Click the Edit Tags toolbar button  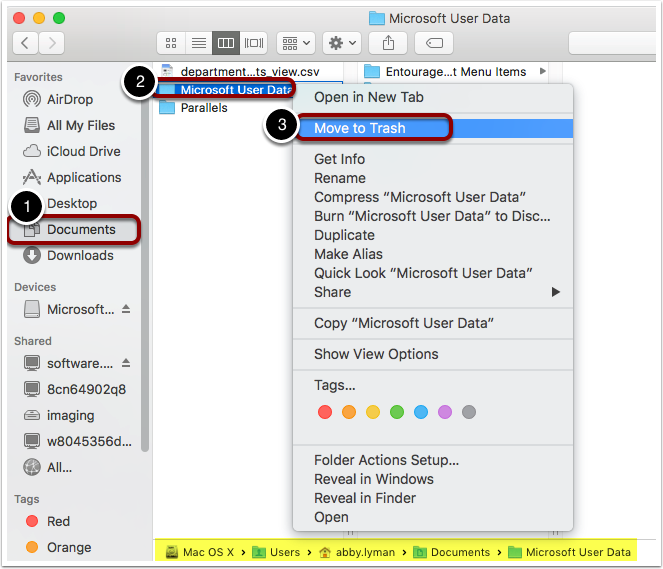(x=434, y=43)
